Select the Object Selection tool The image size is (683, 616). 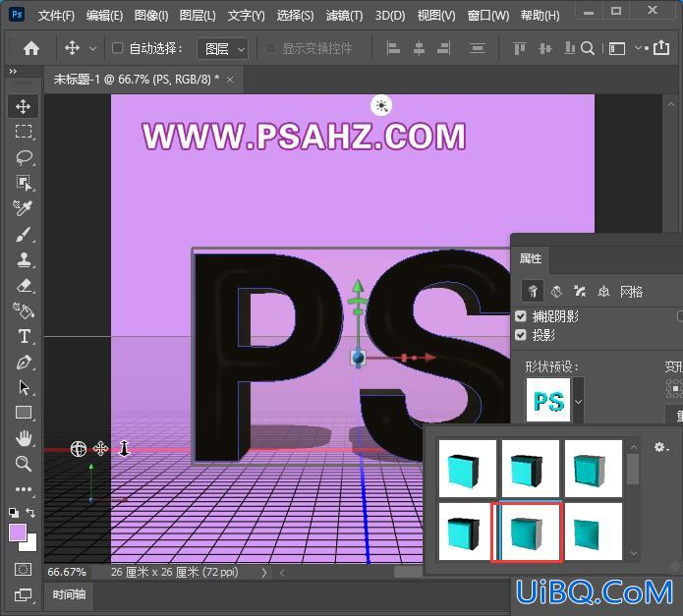pos(23,183)
